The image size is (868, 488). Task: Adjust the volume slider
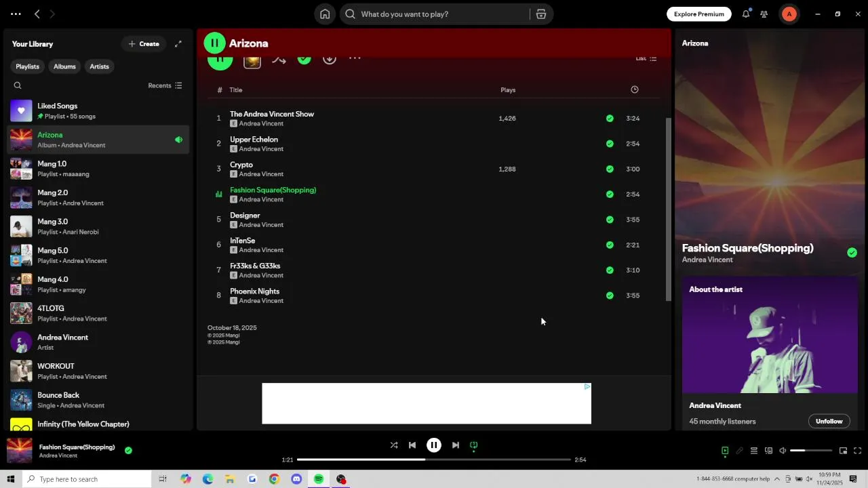point(811,451)
